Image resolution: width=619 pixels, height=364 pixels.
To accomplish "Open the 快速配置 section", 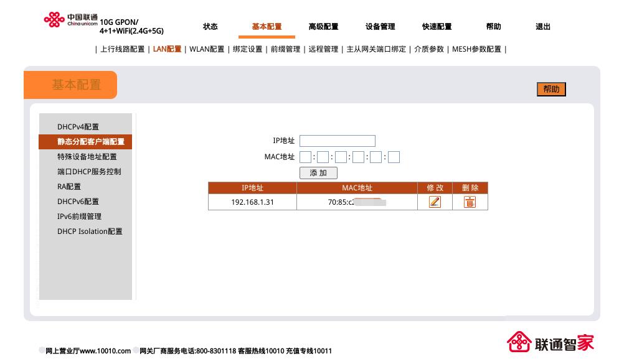I will pos(438,26).
